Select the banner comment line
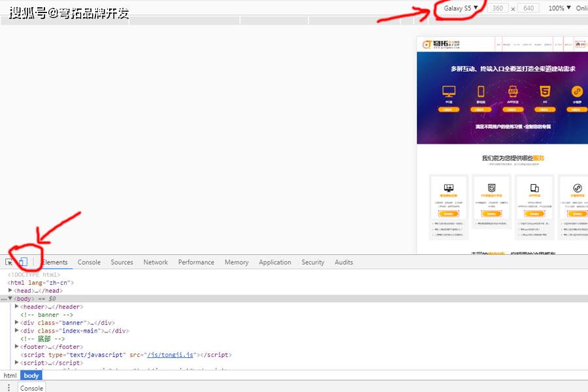This screenshot has height=392, width=588. pos(46,315)
